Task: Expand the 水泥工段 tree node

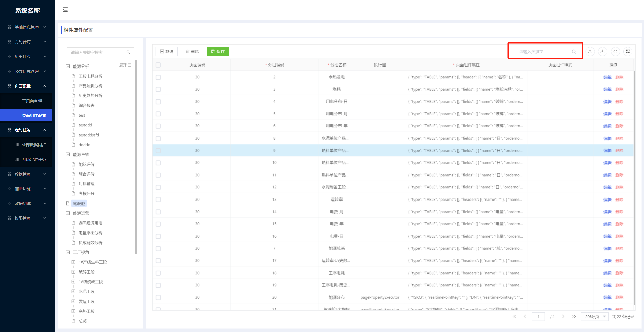Action: tap(73, 291)
